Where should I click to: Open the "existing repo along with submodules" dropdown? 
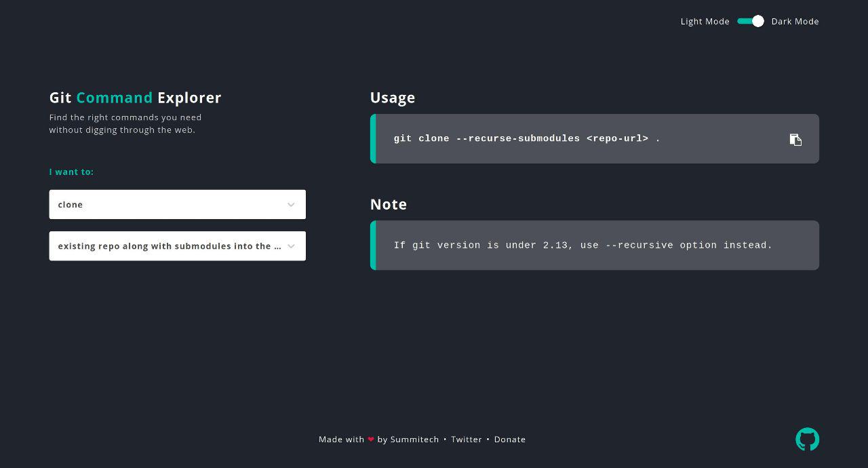178,246
